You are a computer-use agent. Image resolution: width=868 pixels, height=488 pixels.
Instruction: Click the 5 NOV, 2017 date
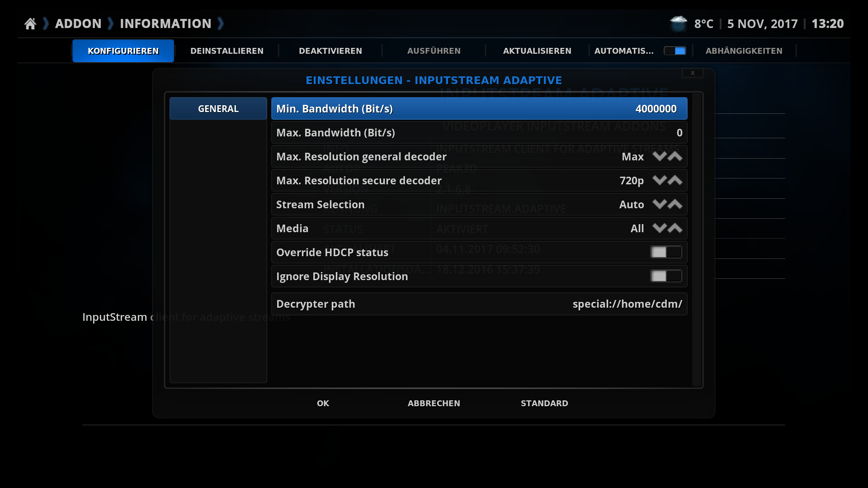[x=763, y=23]
